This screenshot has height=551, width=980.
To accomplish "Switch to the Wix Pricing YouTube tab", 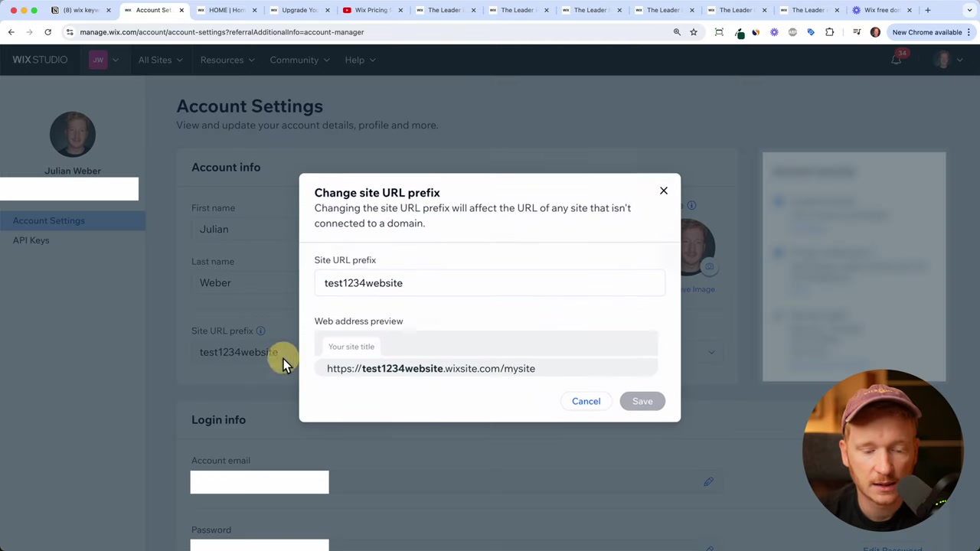I will (373, 10).
